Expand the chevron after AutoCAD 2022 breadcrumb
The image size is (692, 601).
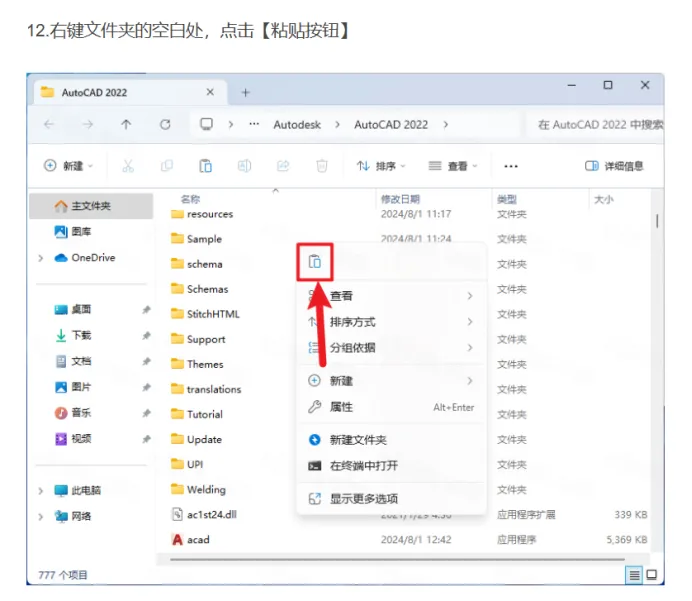pyautogui.click(x=446, y=125)
